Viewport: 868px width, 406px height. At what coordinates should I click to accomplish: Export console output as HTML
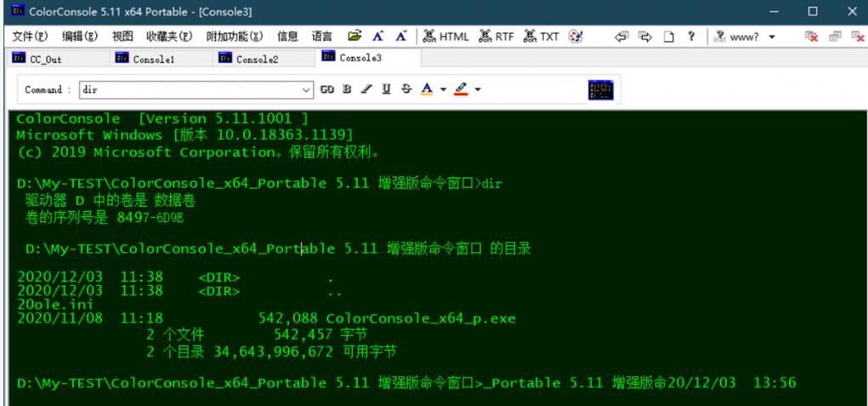[445, 37]
